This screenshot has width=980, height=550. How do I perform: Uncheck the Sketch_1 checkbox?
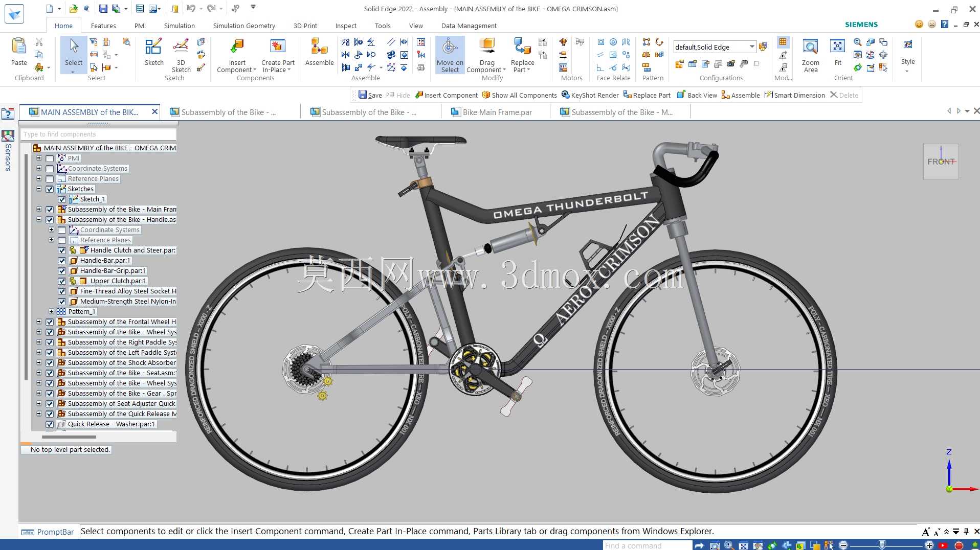tap(62, 199)
